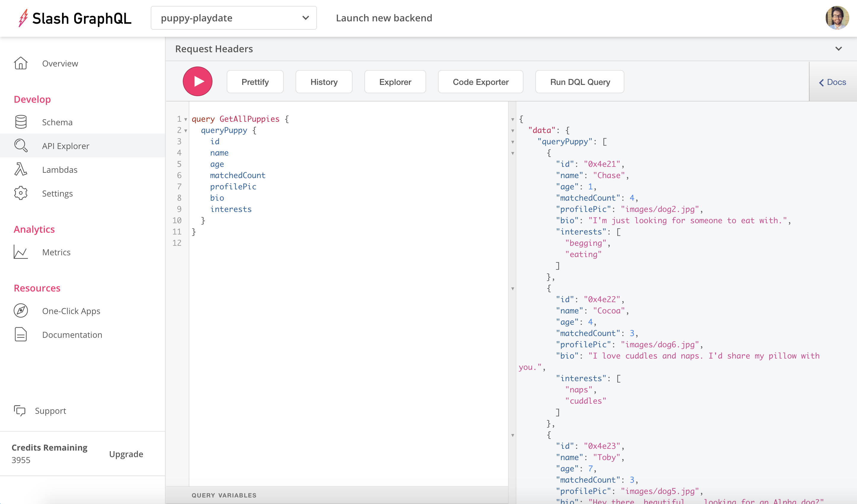Click the Metrics chart icon
This screenshot has height=504, width=857.
[21, 252]
